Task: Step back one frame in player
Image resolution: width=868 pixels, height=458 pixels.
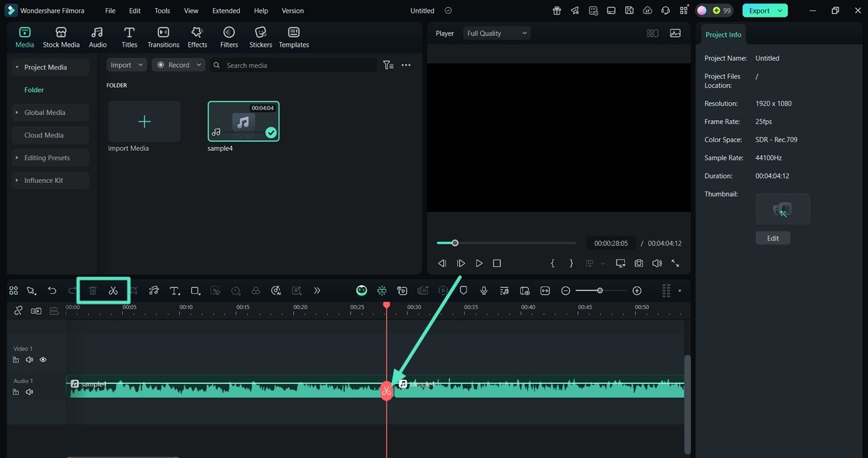Action: click(x=442, y=264)
